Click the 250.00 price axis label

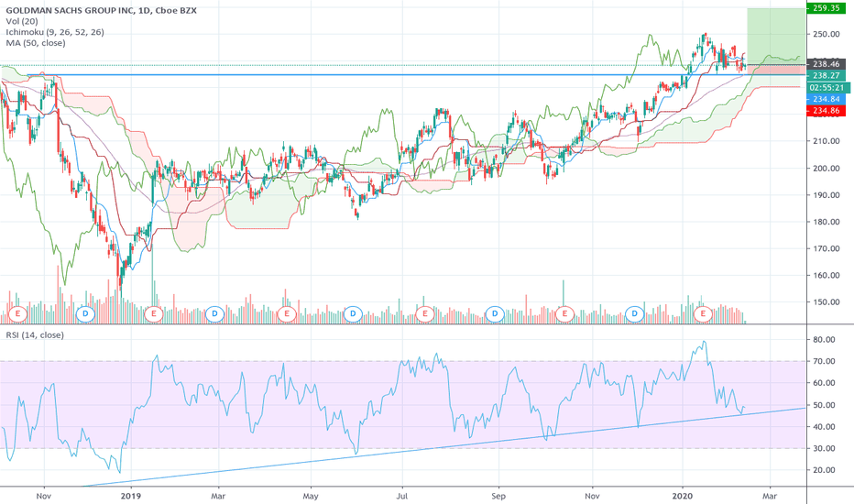(826, 34)
